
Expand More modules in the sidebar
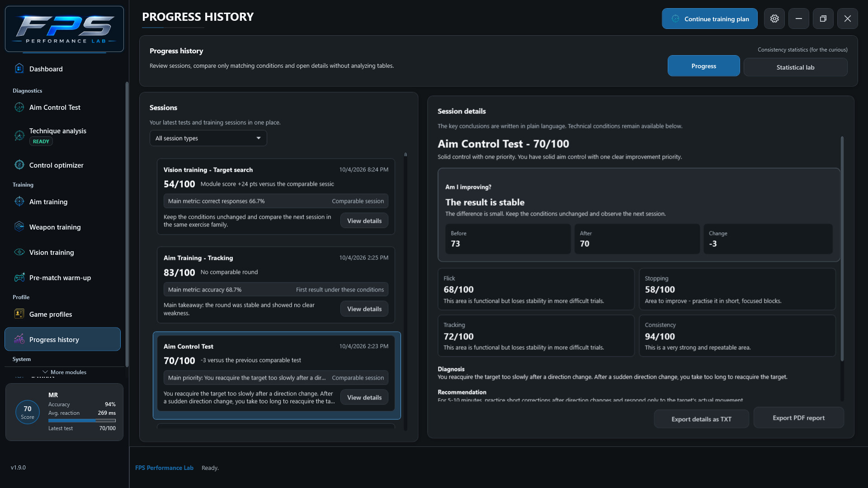pos(64,372)
